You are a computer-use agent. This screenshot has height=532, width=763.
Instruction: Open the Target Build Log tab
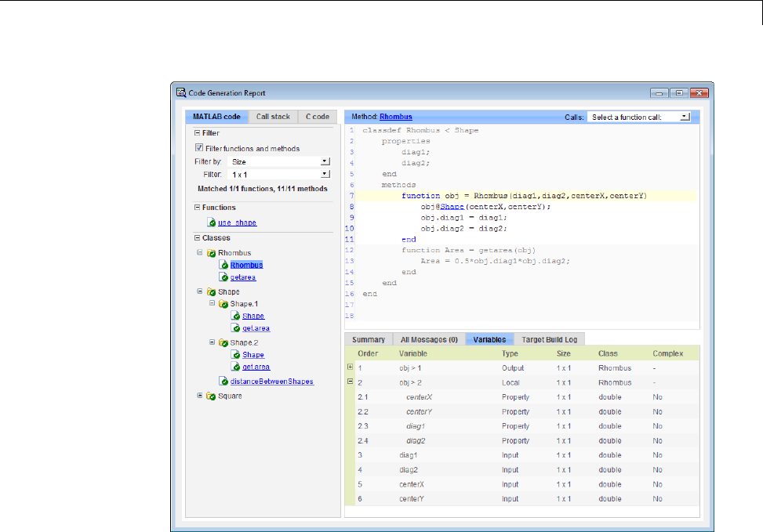click(x=549, y=339)
